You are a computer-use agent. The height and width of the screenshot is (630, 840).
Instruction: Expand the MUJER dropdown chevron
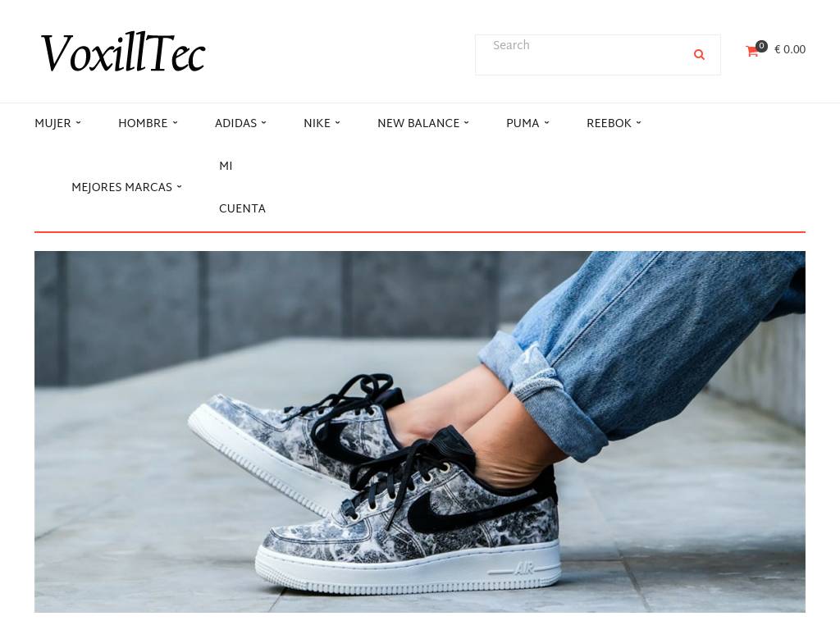click(78, 123)
